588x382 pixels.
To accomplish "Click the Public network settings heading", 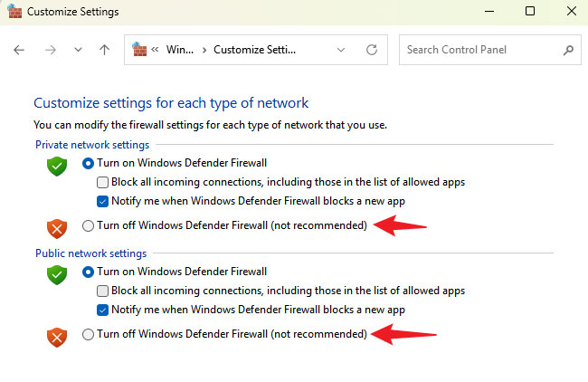I will (x=90, y=253).
